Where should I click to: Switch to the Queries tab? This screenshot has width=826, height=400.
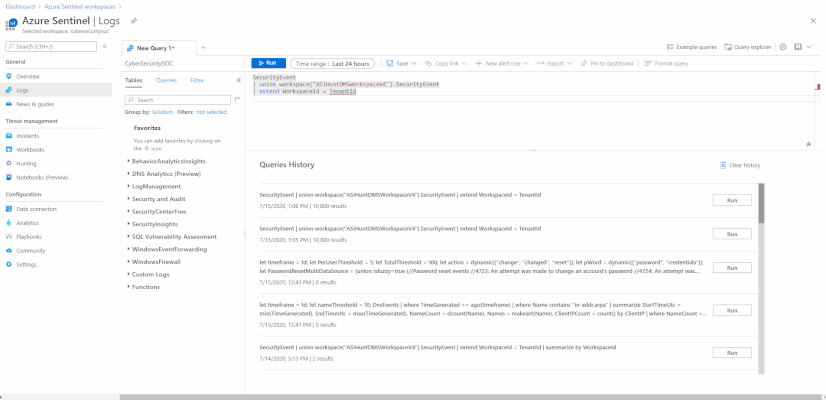pyautogui.click(x=166, y=81)
